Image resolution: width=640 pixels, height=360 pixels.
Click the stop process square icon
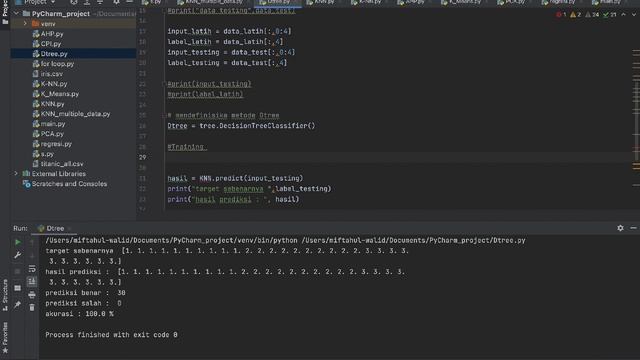point(18,271)
